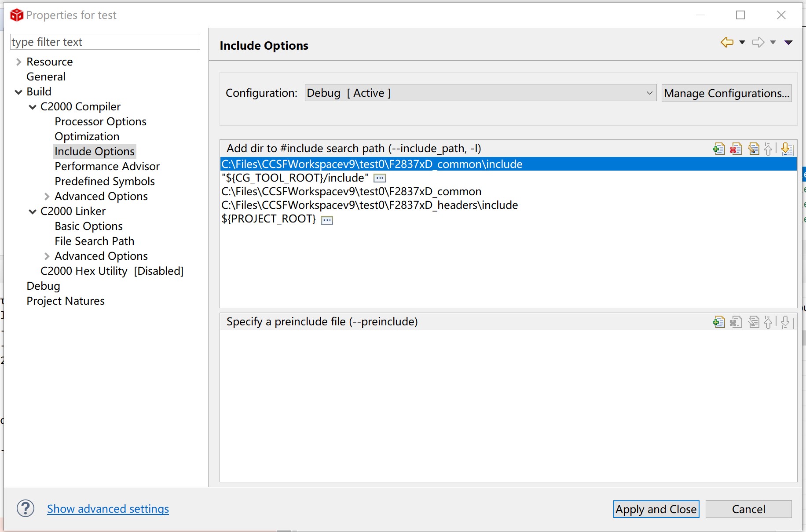Click the back navigation arrow
The height and width of the screenshot is (532, 806).
point(727,42)
